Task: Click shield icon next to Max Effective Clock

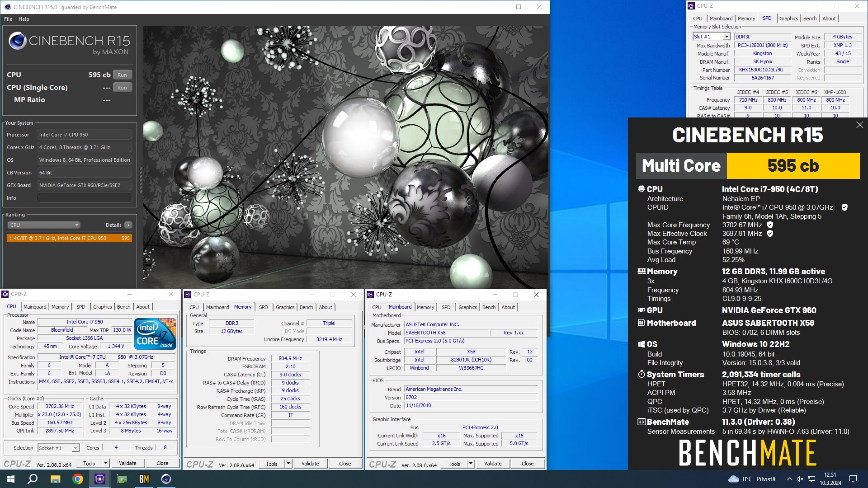Action: [770, 234]
